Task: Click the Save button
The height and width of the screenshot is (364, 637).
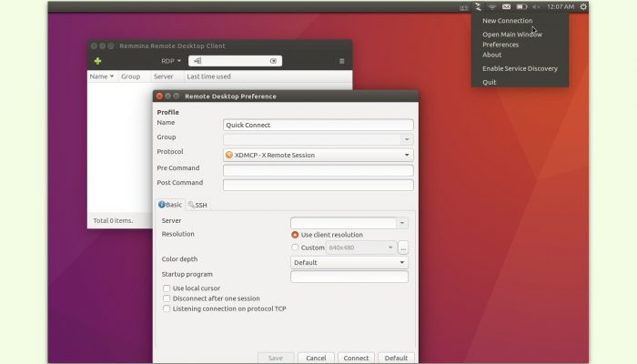Action: (x=276, y=358)
